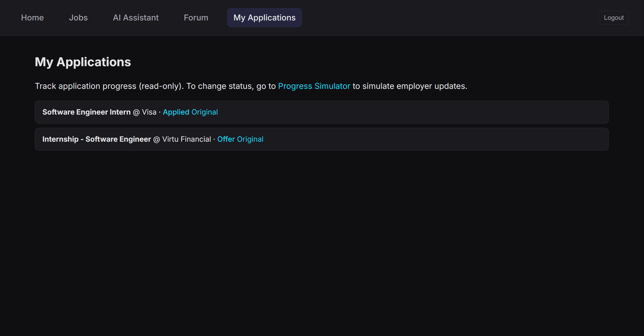Select the Software Engineer Intern title
The image size is (644, 336).
tap(86, 112)
